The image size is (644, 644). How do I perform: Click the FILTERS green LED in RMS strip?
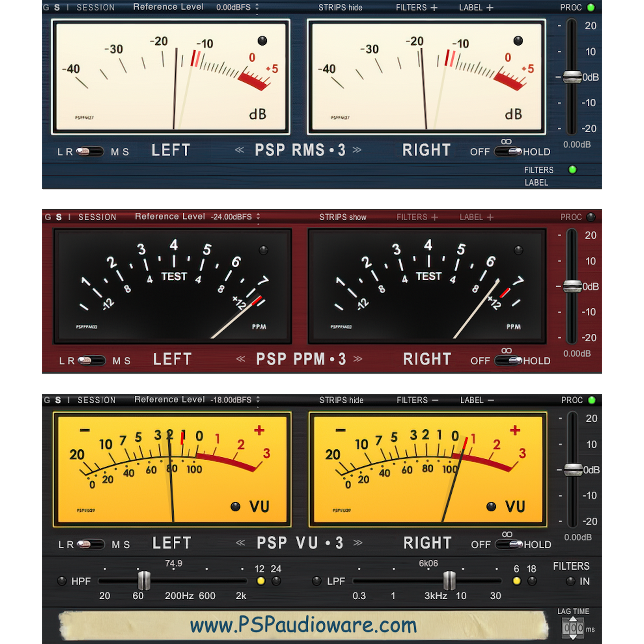tap(572, 170)
